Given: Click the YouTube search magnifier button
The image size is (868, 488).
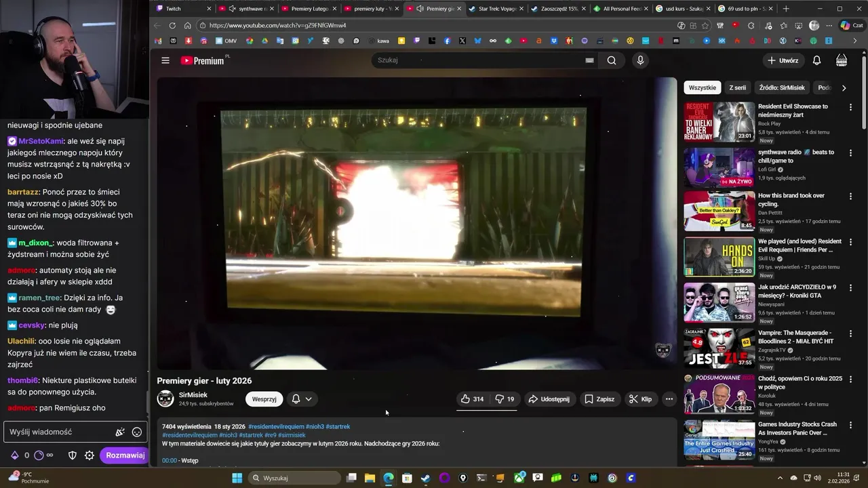Looking at the screenshot, I should pyautogui.click(x=612, y=60).
